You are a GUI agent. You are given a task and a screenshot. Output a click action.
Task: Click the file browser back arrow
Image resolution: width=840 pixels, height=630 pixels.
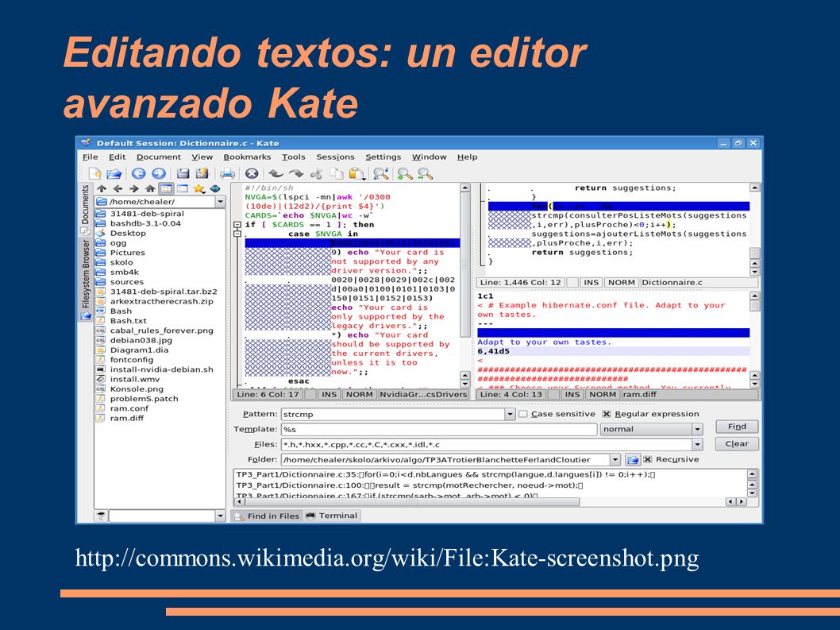[x=118, y=189]
